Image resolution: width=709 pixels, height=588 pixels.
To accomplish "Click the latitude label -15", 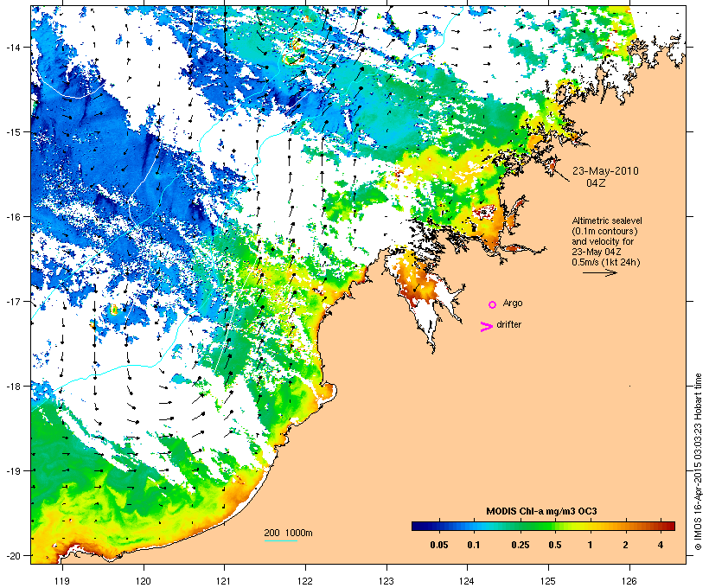I will point(12,132).
